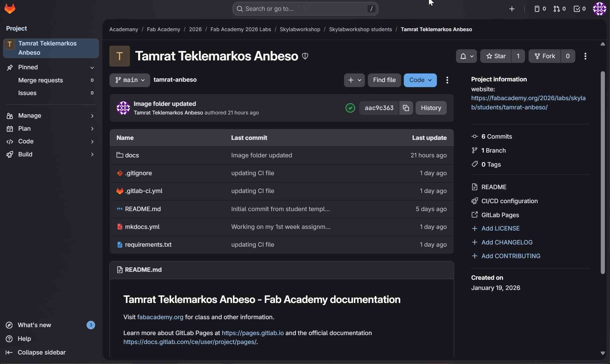Star this project

click(x=496, y=56)
